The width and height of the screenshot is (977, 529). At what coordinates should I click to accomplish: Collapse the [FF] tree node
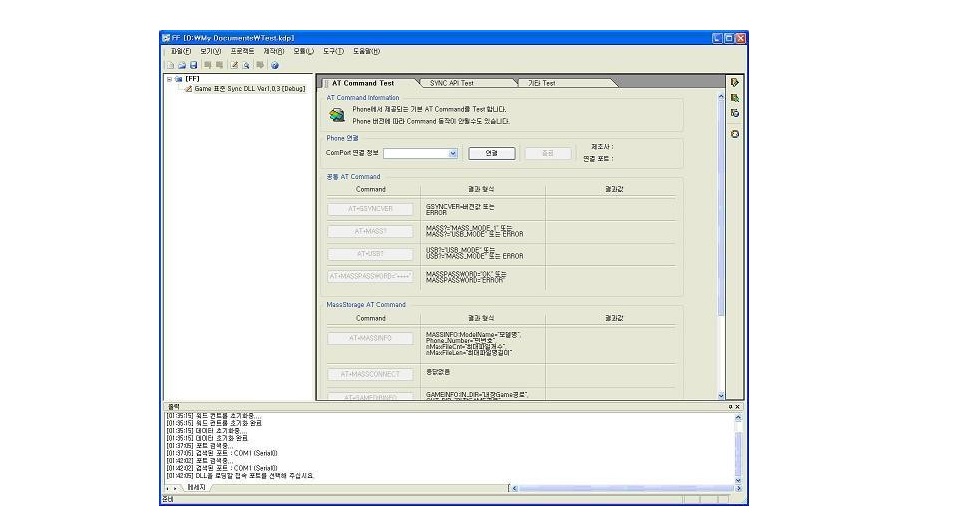coord(169,79)
